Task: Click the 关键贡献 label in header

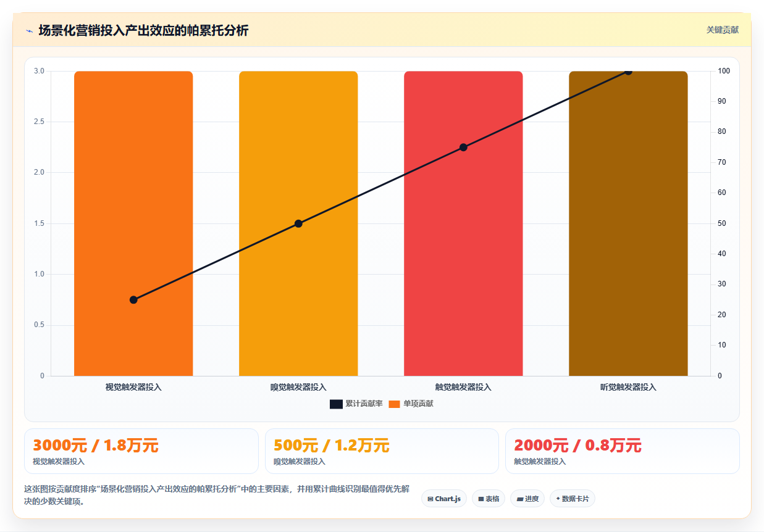Action: pos(723,30)
